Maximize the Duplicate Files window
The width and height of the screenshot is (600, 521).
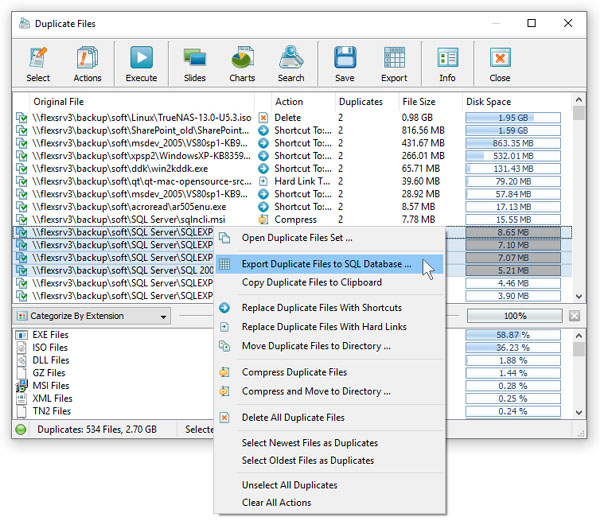(x=531, y=23)
